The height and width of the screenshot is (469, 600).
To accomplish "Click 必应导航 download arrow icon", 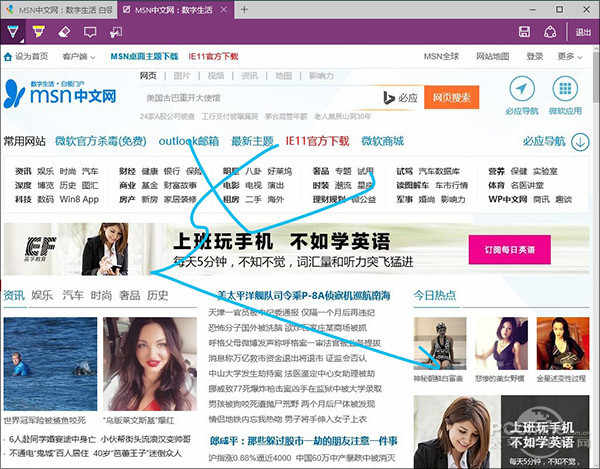I will tap(580, 142).
